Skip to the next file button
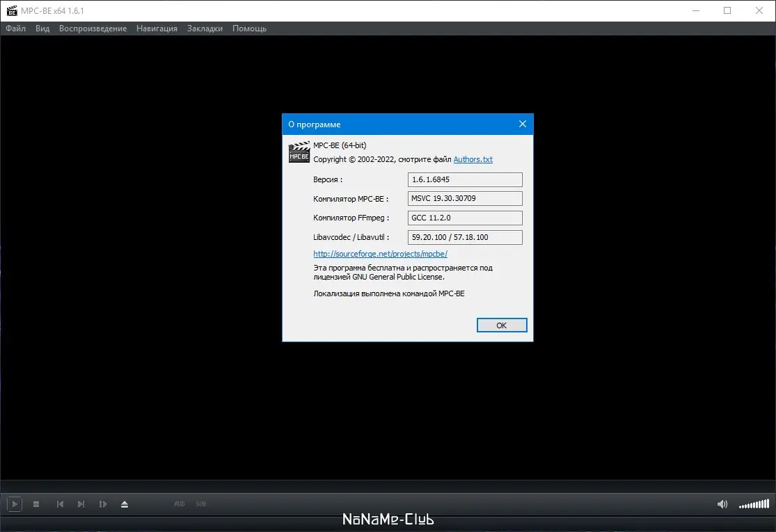Image resolution: width=776 pixels, height=532 pixels. (x=81, y=503)
